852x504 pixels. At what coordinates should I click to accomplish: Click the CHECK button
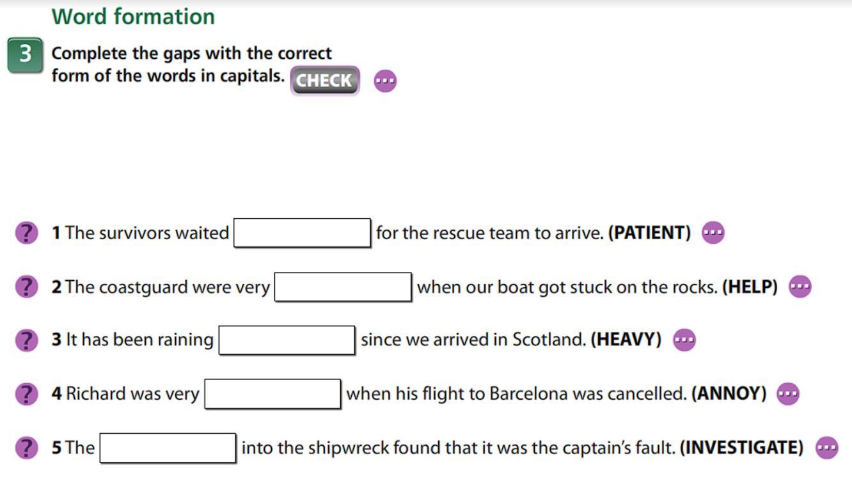325,81
